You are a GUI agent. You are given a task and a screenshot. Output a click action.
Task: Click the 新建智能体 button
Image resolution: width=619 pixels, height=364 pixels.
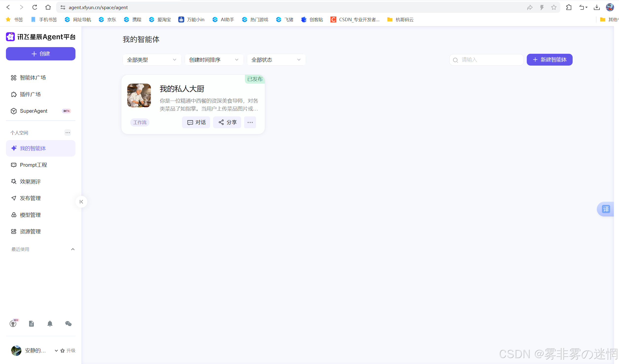click(x=549, y=60)
